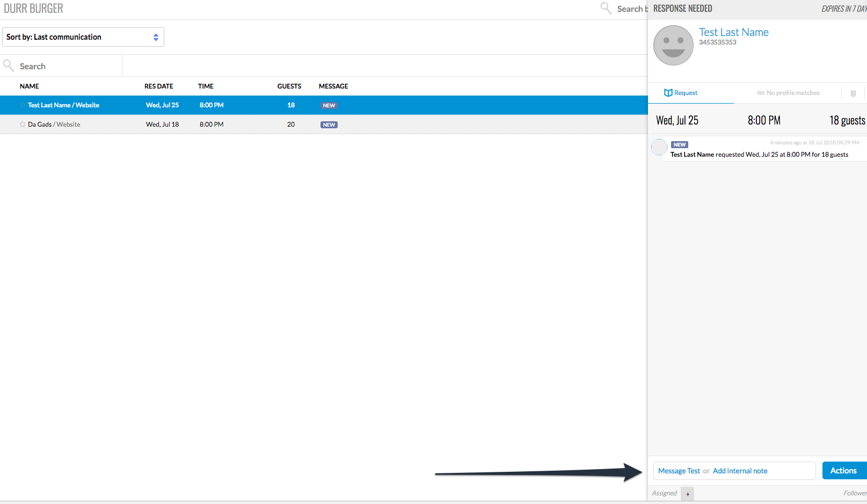Click the Message Test link

(x=679, y=471)
